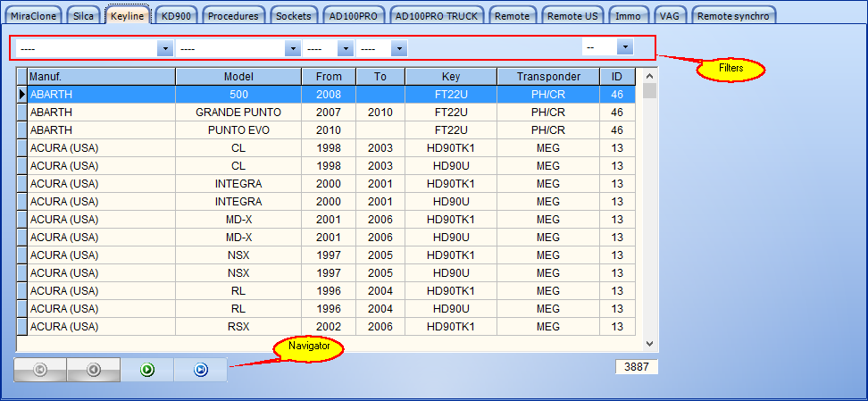This screenshot has width=868, height=401.
Task: Click the PH/CR transponder in PUNTO EVO row
Action: pyautogui.click(x=548, y=130)
